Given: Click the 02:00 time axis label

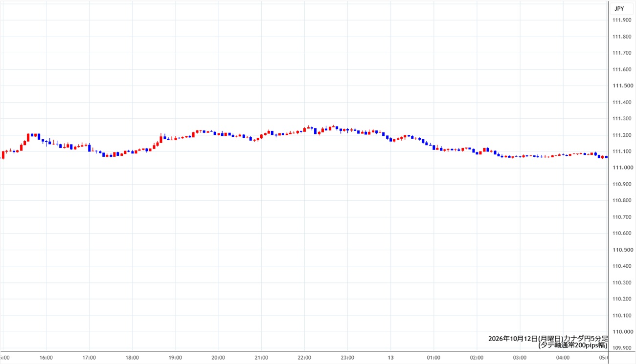Looking at the screenshot, I should pos(477,358).
